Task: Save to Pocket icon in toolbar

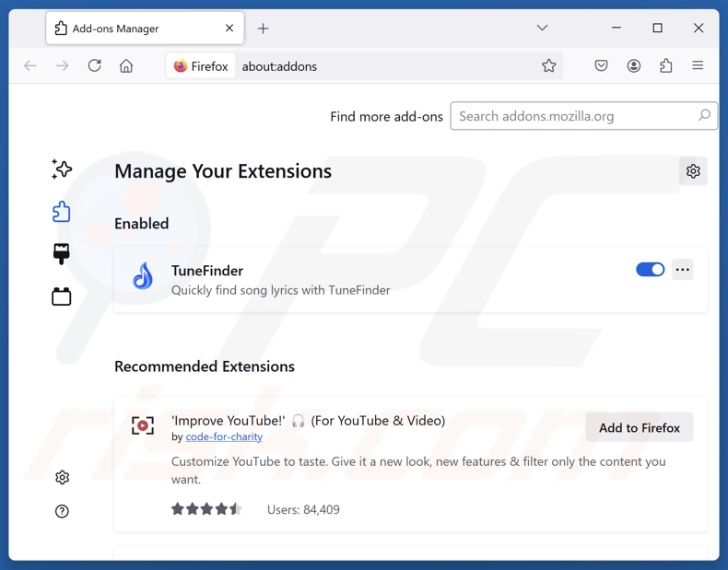Action: 601,66
